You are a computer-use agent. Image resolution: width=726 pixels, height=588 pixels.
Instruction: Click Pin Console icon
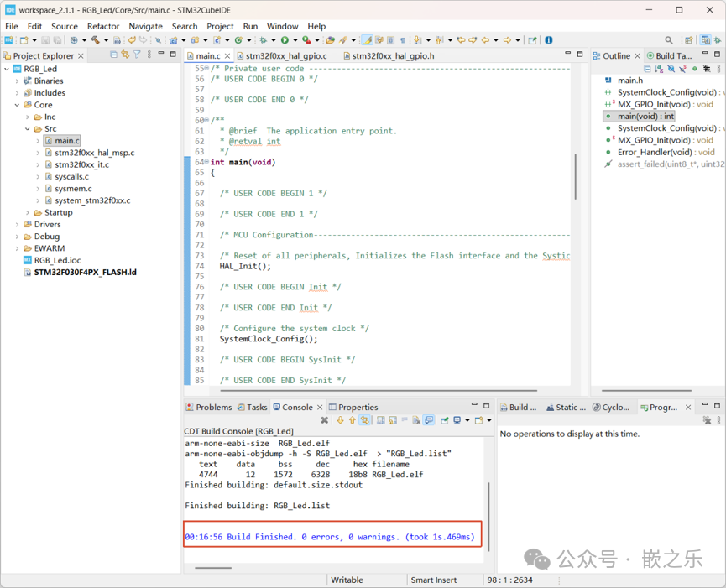(x=445, y=420)
